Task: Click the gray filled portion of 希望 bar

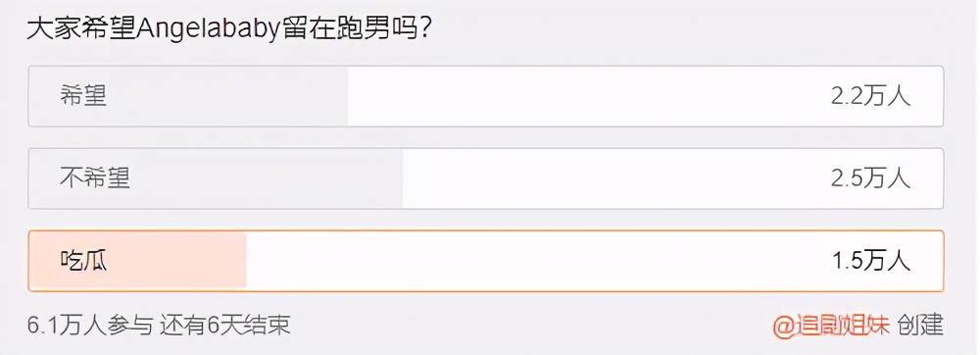Action: click(x=189, y=96)
